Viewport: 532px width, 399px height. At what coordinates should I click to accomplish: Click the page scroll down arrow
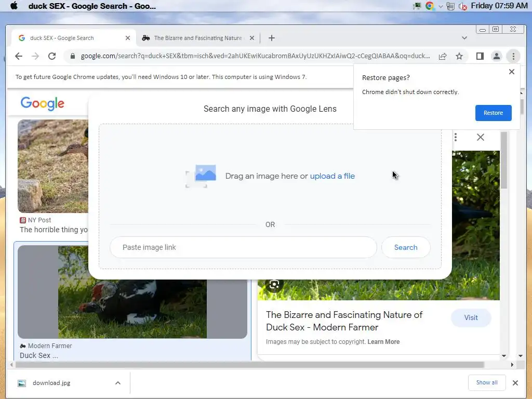coord(521,355)
